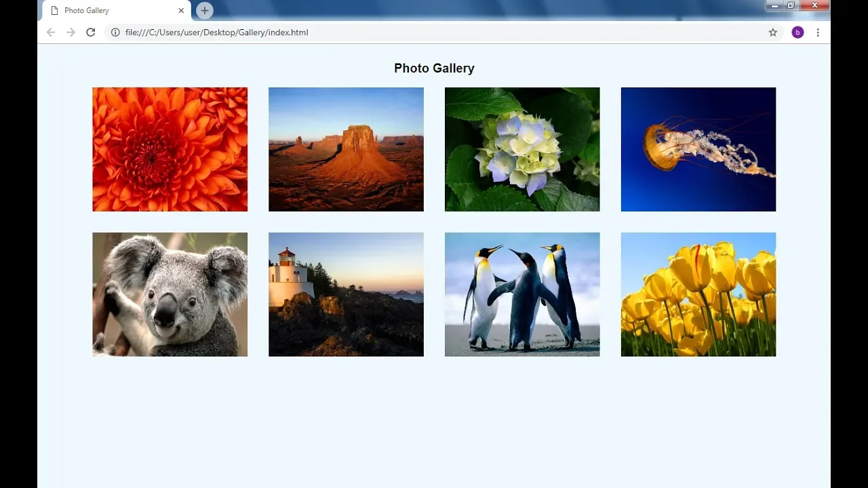Open the desert butte landscape photo

(x=346, y=149)
